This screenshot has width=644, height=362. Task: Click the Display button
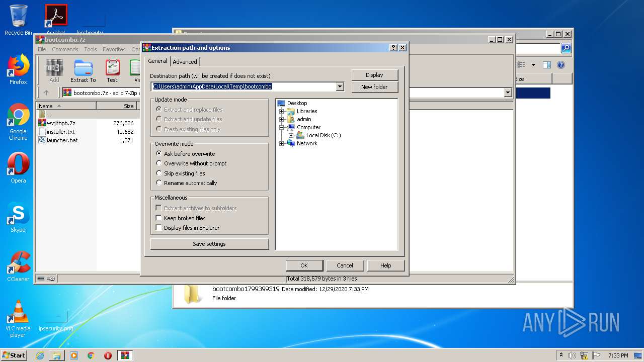pos(374,75)
